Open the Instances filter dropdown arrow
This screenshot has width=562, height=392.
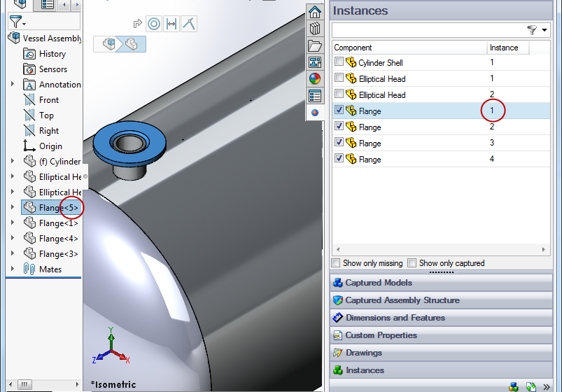544,30
